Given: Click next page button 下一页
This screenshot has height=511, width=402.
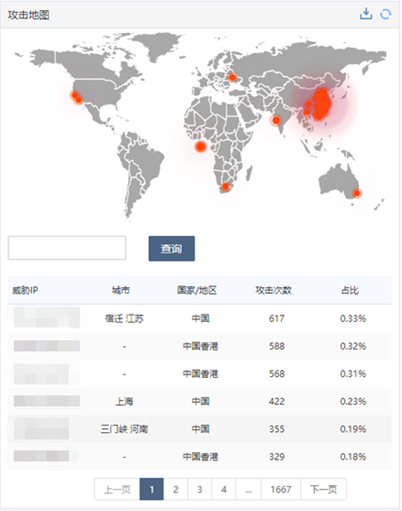Looking at the screenshot, I should pos(323,489).
